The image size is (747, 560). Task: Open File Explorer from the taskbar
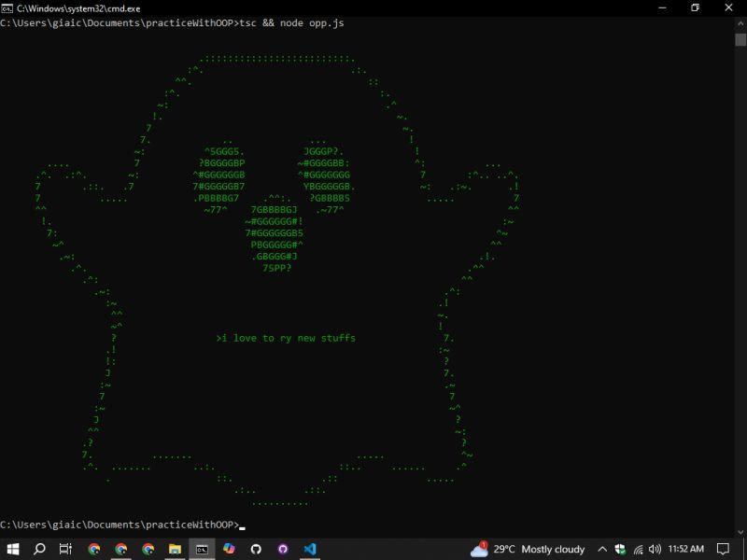click(175, 549)
